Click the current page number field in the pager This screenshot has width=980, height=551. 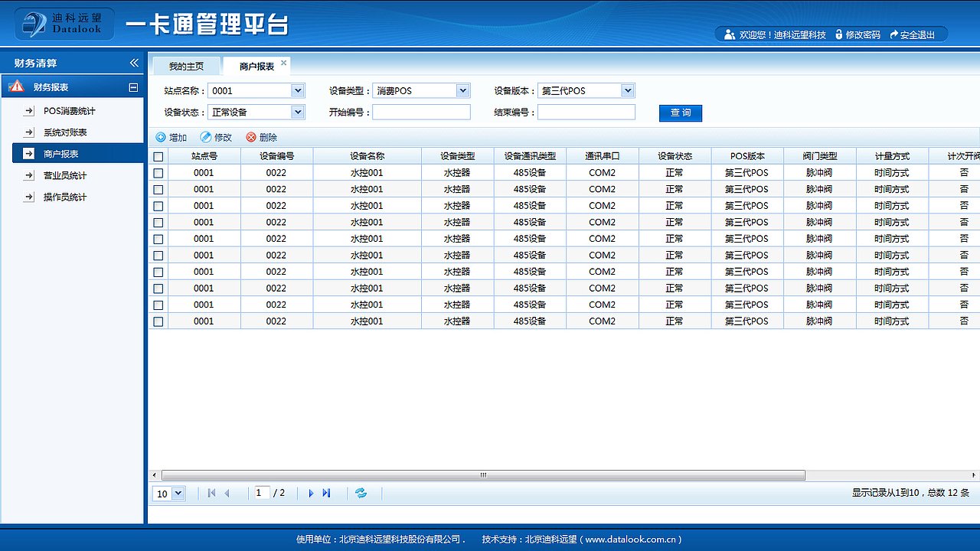pos(262,493)
